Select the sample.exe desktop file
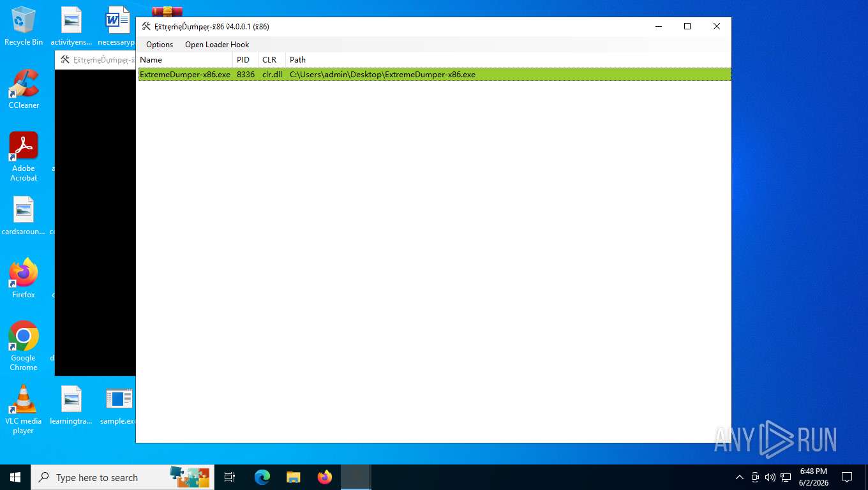The width and height of the screenshot is (868, 490). tap(119, 405)
